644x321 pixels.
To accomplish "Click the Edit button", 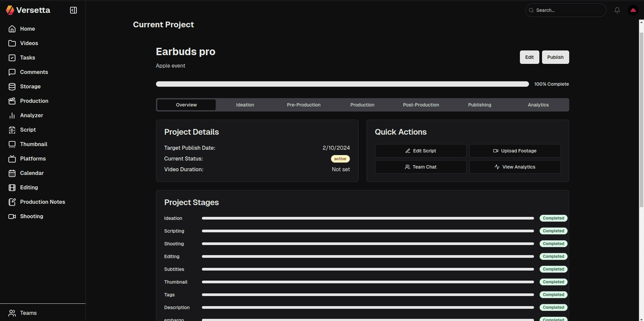I will click(530, 57).
